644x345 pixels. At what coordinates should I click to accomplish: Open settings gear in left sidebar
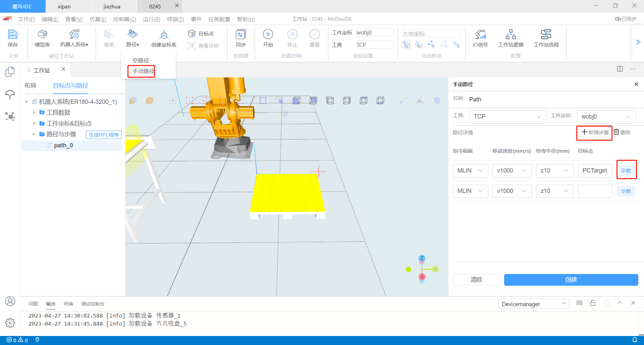10,323
